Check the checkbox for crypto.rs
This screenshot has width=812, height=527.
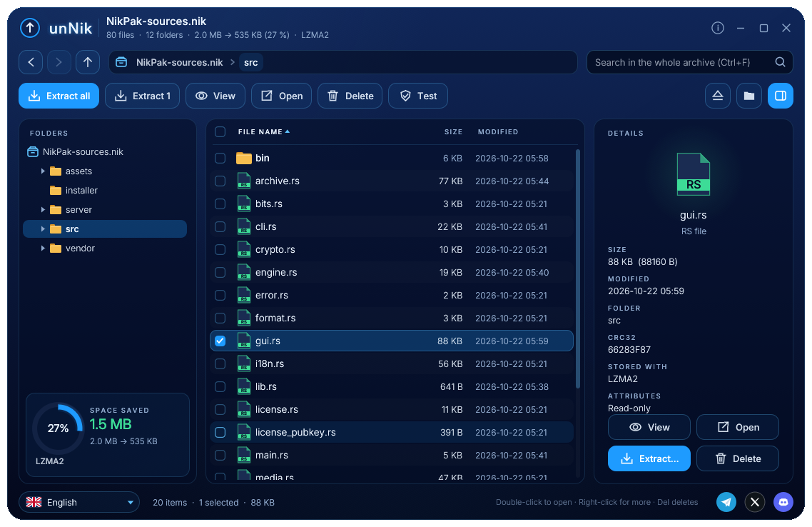(x=220, y=249)
